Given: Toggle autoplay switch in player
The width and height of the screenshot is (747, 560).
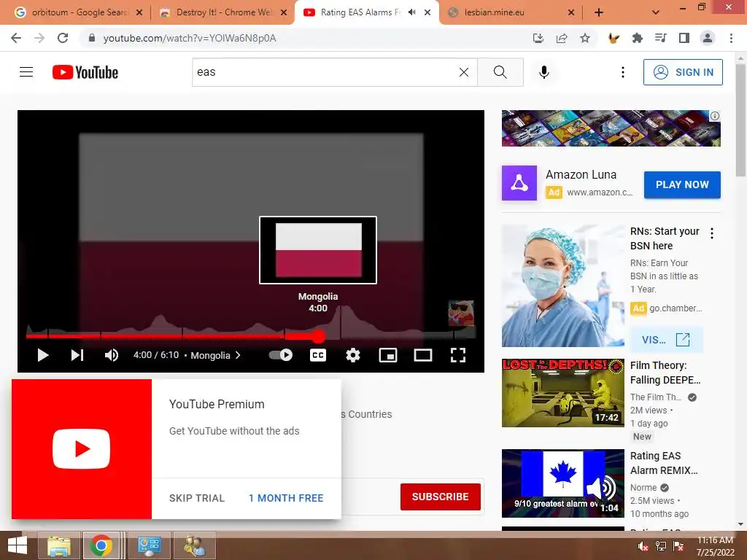Looking at the screenshot, I should [x=281, y=355].
